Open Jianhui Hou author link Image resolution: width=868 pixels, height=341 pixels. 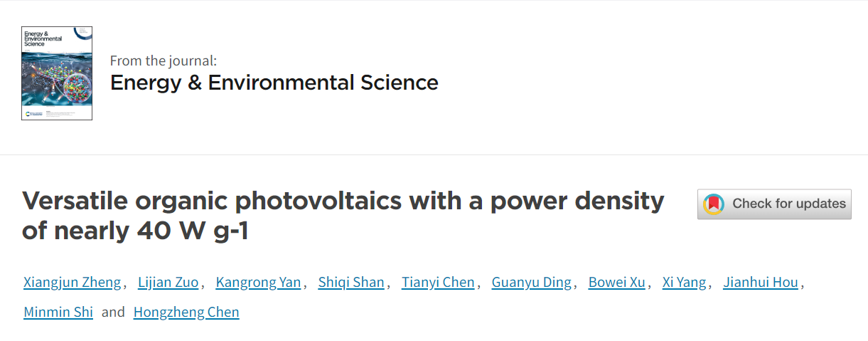[x=761, y=283]
